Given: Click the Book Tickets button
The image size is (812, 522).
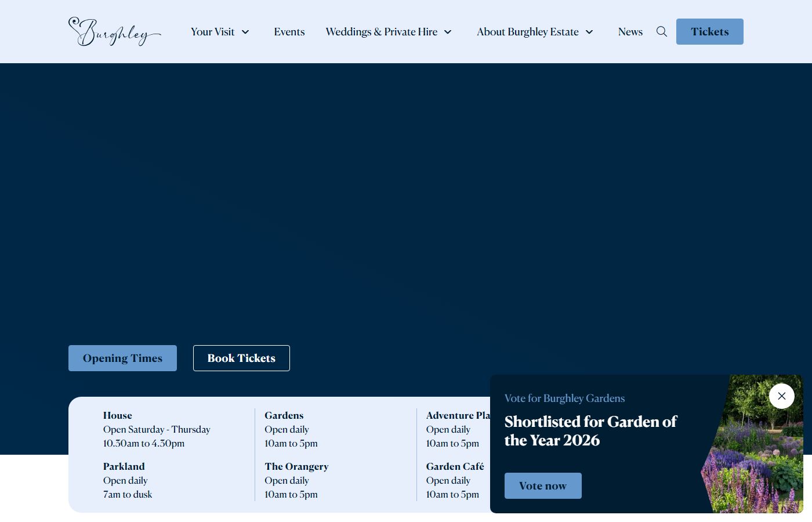Looking at the screenshot, I should (x=241, y=358).
